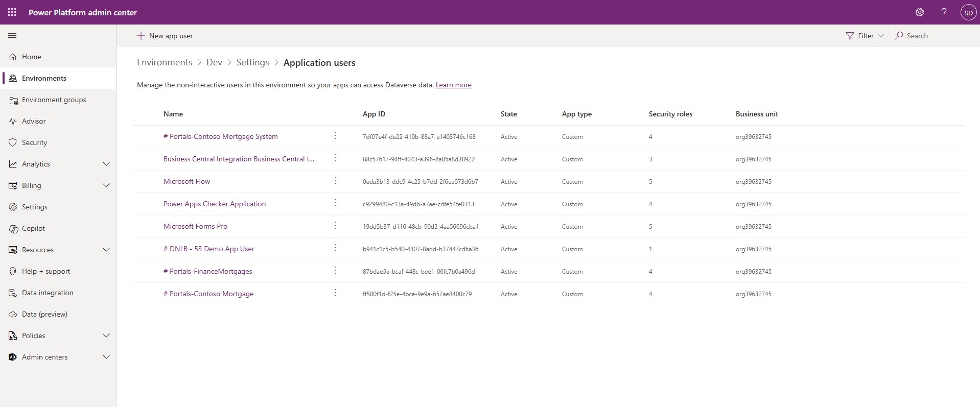The image size is (980, 407).
Task: Navigate to Dev in the breadcrumb
Action: point(214,62)
